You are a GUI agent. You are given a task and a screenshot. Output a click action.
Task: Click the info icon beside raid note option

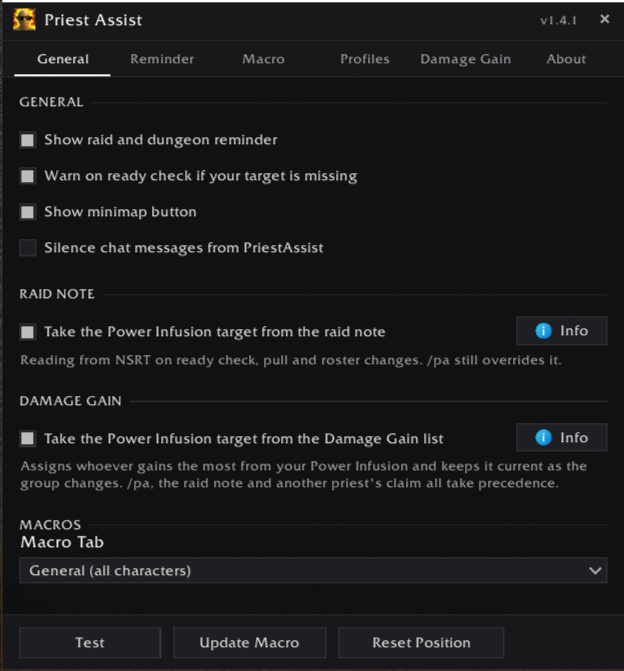coord(543,331)
